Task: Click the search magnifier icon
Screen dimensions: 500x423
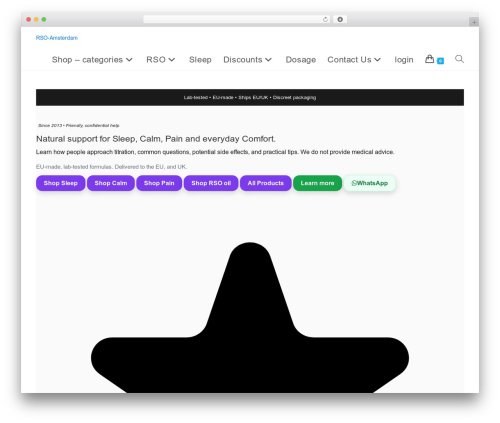Action: coord(459,59)
